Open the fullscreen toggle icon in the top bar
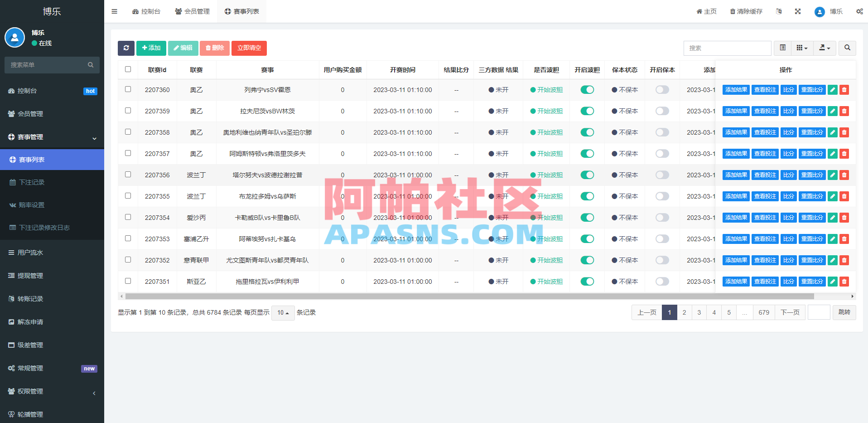Image resolution: width=868 pixels, height=423 pixels. click(798, 11)
